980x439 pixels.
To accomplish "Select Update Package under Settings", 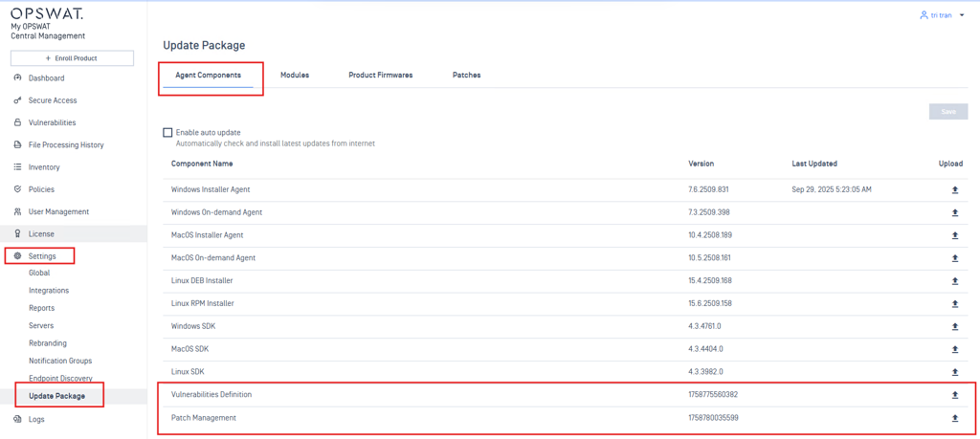I will [56, 396].
